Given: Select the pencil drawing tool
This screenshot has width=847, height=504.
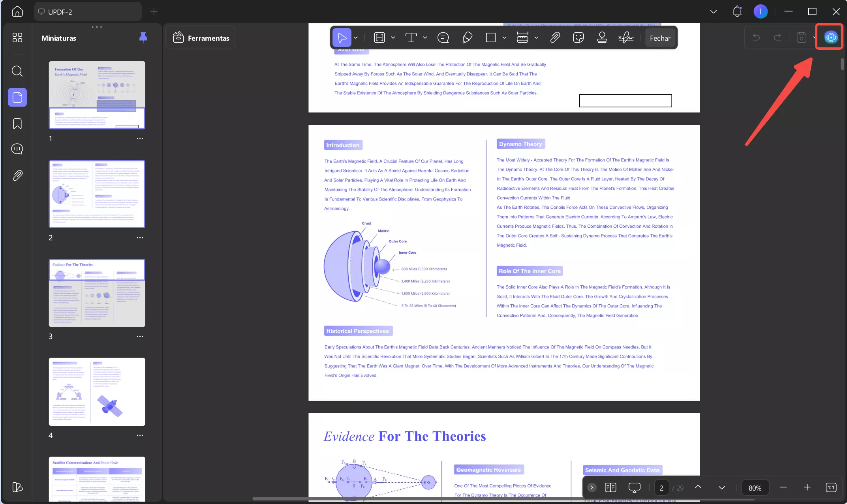Looking at the screenshot, I should coord(467,38).
